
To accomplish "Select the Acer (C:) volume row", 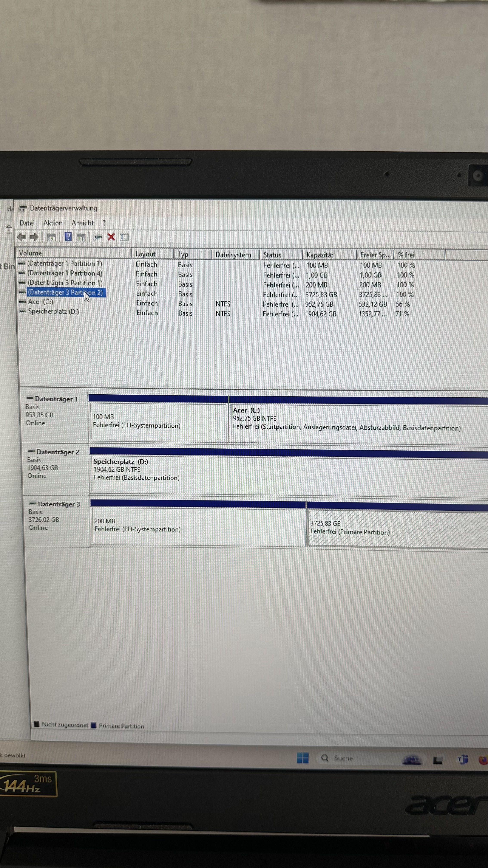I will tap(41, 302).
